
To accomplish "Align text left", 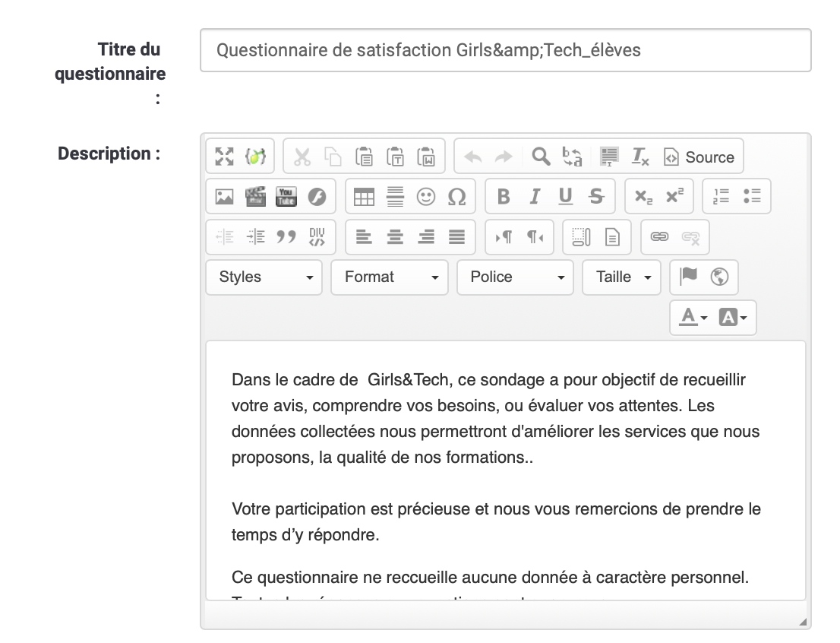I will point(365,236).
